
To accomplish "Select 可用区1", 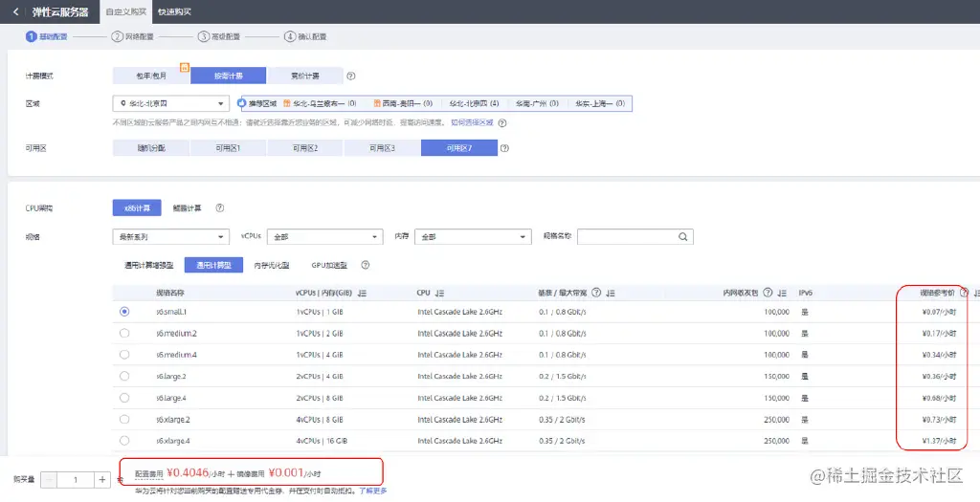I will click(228, 148).
